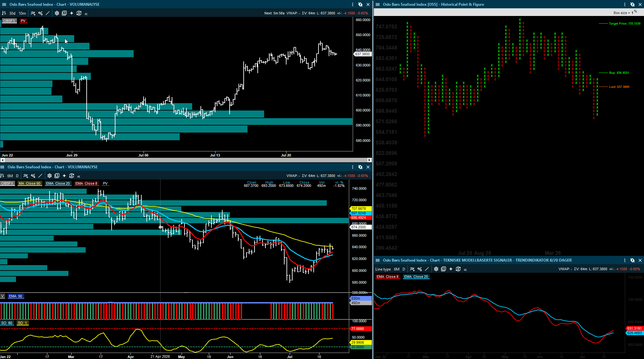Viewport: 644px width, 359px height.
Task: Change chart type in bottom-left chart toolbar
Action: [x=2, y=176]
